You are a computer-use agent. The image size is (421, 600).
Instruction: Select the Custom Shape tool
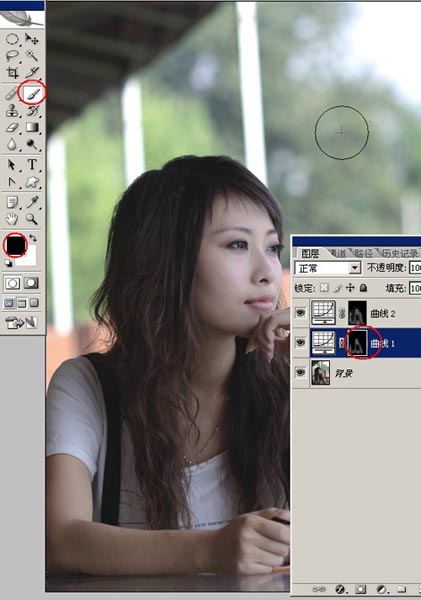32,182
